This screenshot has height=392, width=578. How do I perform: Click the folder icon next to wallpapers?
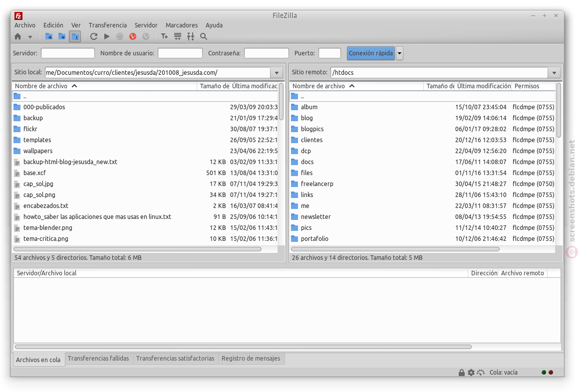tap(17, 151)
